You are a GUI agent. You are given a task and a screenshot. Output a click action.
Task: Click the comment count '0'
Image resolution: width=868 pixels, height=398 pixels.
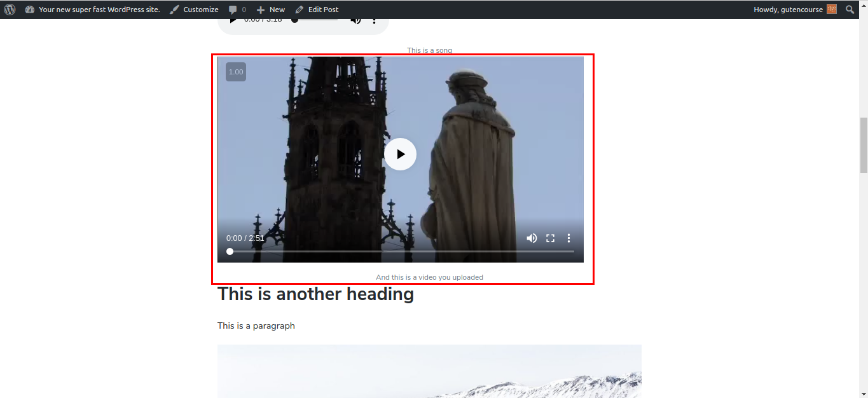(x=244, y=10)
